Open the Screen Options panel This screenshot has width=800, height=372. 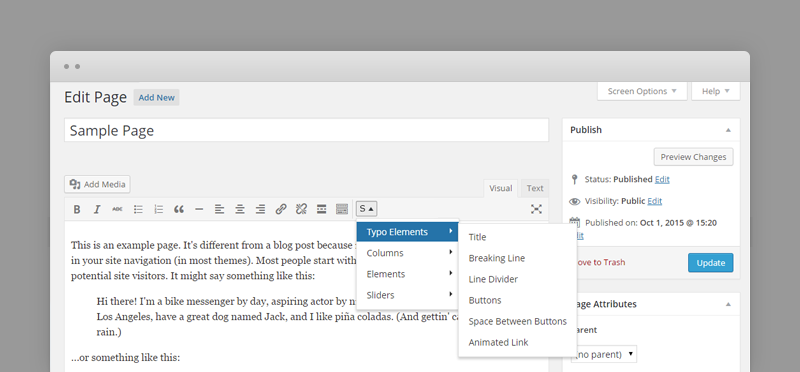pos(642,91)
